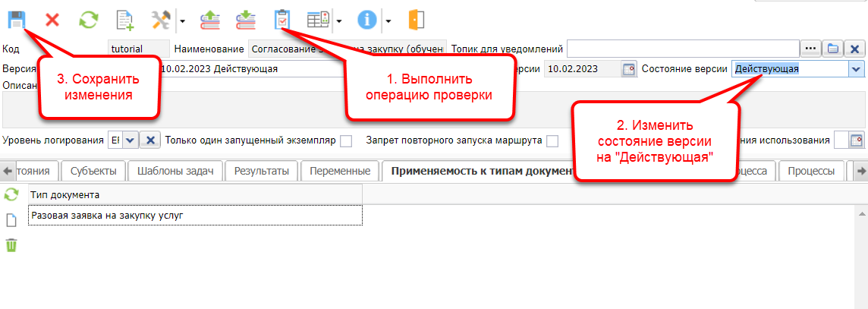Click the blue floppy disk save icon
The height and width of the screenshot is (309, 868).
17,20
